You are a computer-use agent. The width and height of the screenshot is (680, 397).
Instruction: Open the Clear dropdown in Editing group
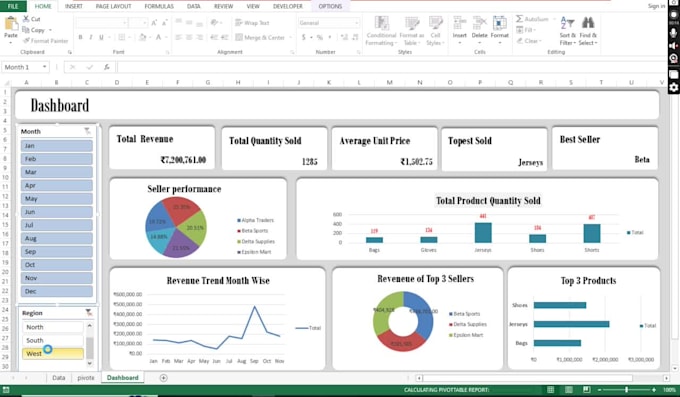click(x=529, y=41)
